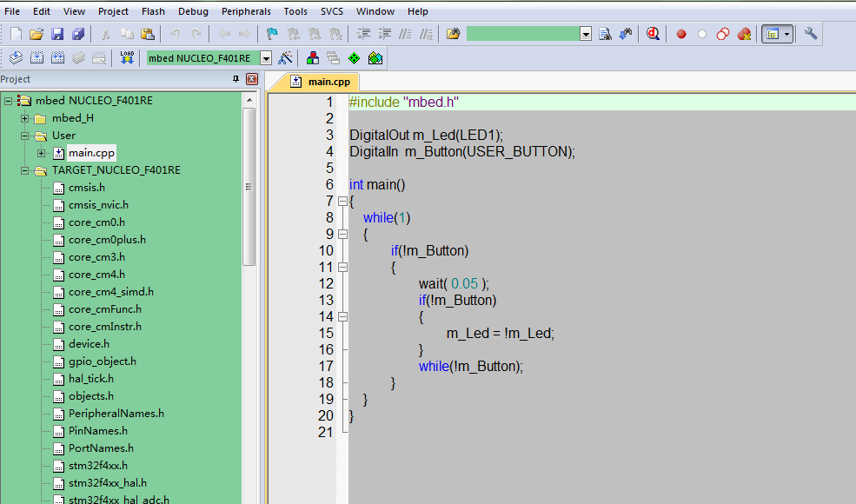
Task: Click the Download (LOAD) to flash icon
Action: [127, 58]
